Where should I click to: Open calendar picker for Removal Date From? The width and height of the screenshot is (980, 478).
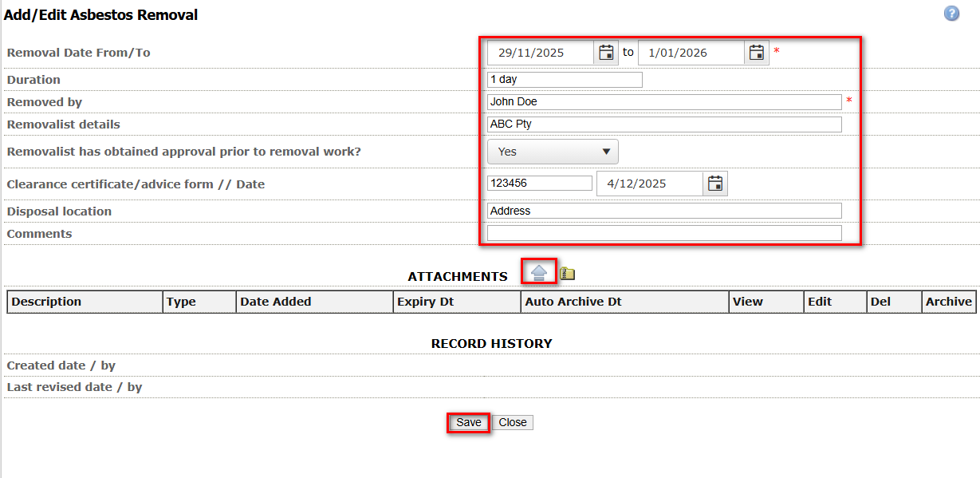[606, 53]
